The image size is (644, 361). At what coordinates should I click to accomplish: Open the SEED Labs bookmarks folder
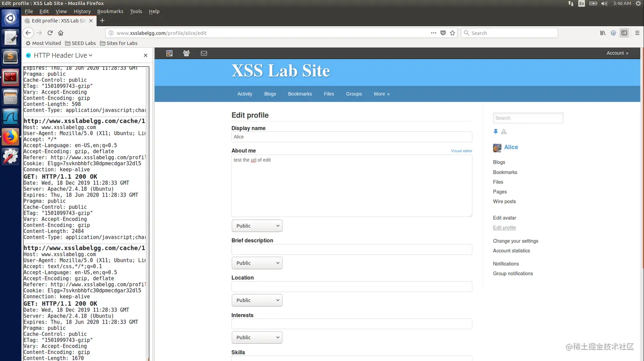click(x=80, y=43)
